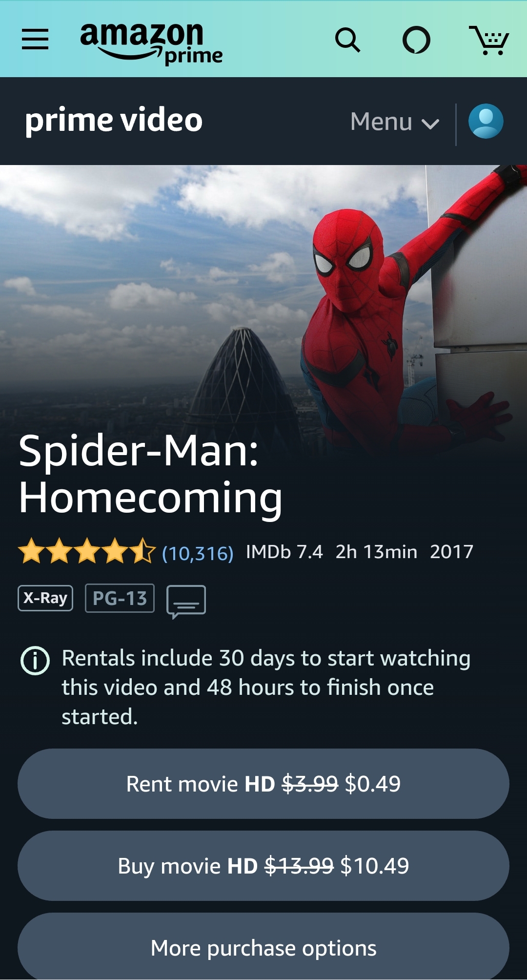Tap the PG-13 rating badge

click(x=120, y=598)
